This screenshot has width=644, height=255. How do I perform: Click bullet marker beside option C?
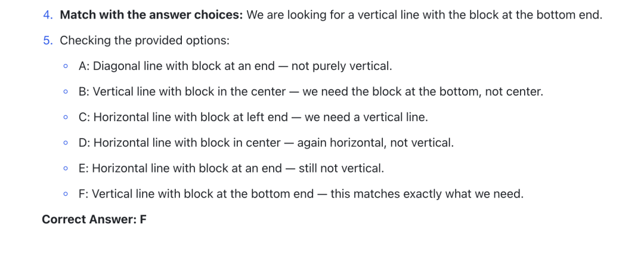[66, 117]
